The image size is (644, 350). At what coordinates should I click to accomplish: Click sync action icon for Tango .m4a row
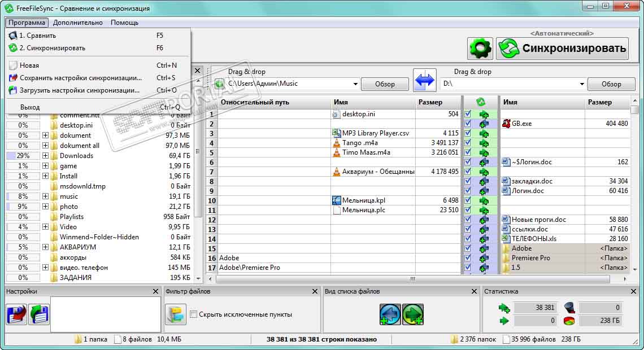tap(484, 143)
